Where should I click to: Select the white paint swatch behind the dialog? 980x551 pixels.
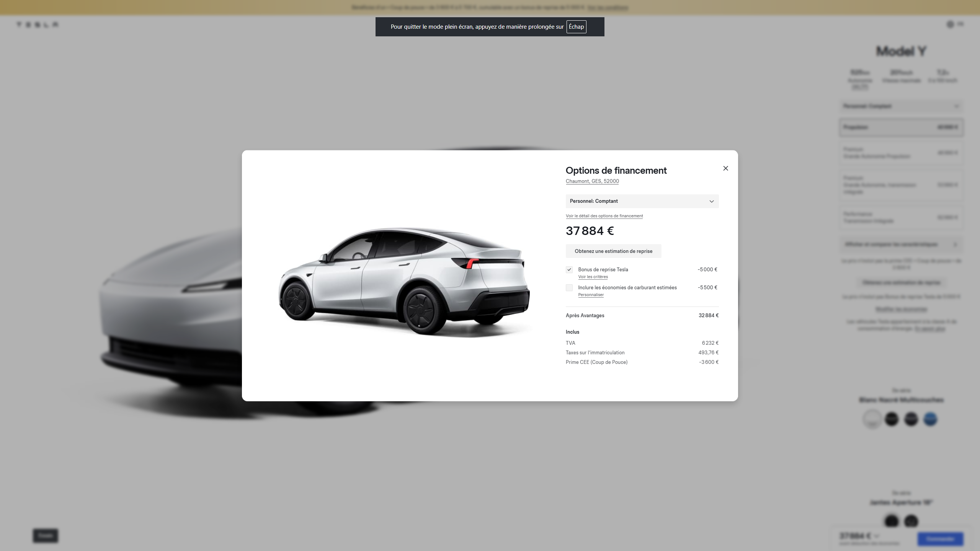pyautogui.click(x=872, y=419)
